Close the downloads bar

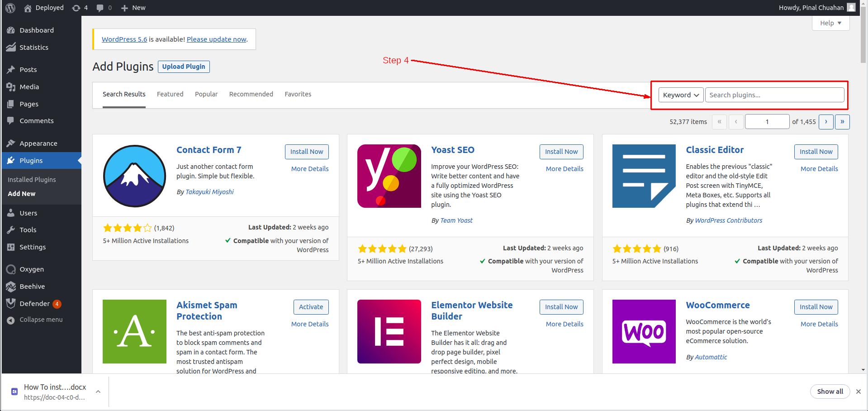pyautogui.click(x=859, y=392)
